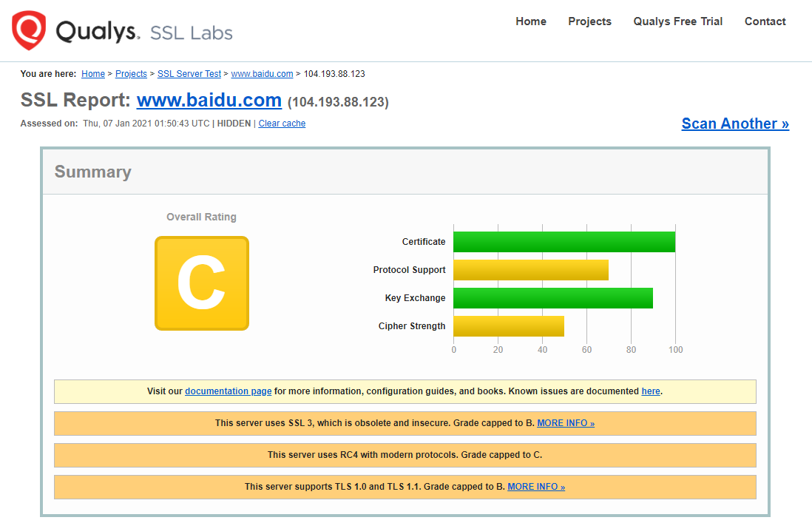812x523 pixels.
Task: Open the www.baidu.com SSL report heading link
Action: point(209,100)
